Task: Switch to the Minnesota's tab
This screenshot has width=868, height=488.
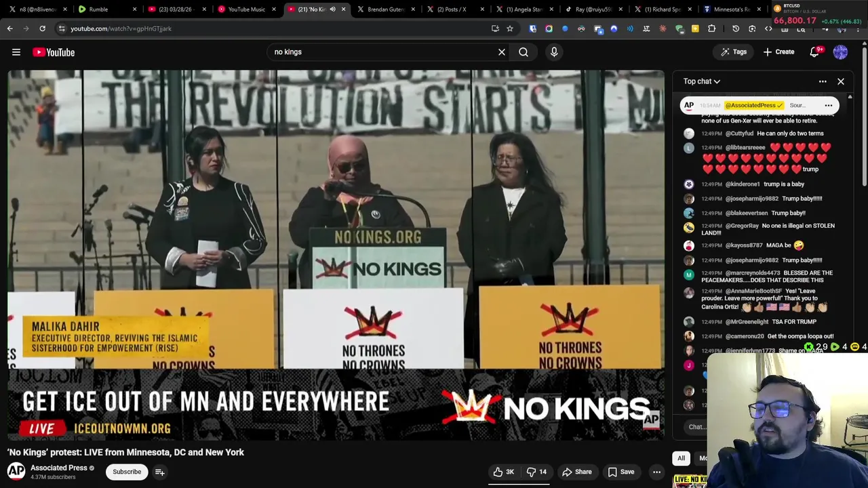Action: (732, 9)
